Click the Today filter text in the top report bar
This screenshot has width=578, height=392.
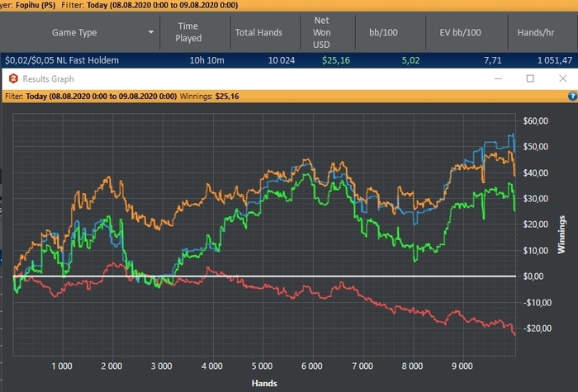[x=162, y=5]
